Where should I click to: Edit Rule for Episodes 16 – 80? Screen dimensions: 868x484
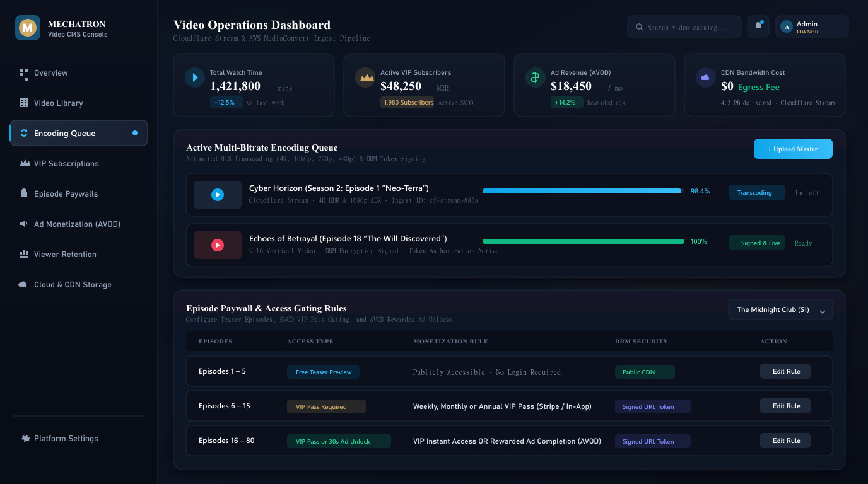point(785,441)
